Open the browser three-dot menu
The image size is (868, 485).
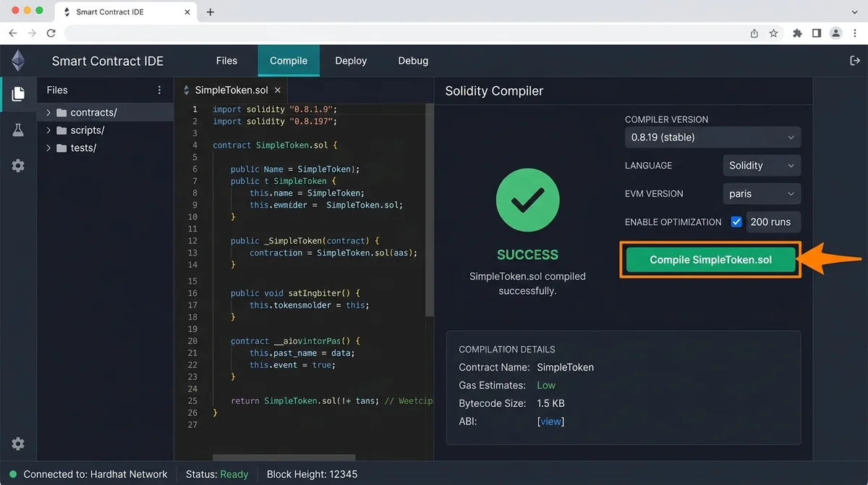coord(855,33)
